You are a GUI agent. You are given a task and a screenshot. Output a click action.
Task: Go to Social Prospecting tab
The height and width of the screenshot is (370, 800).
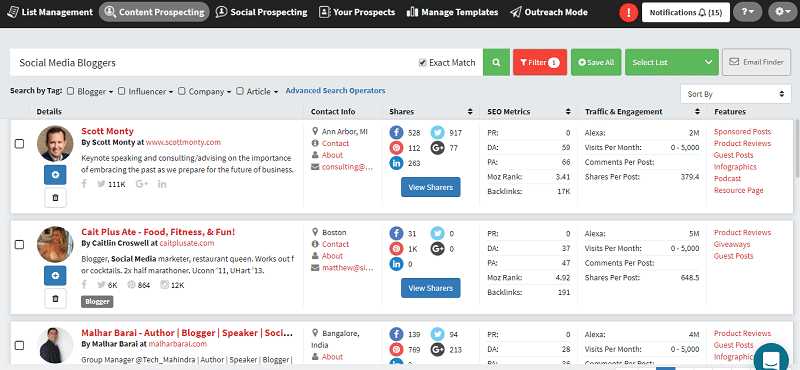click(x=261, y=12)
